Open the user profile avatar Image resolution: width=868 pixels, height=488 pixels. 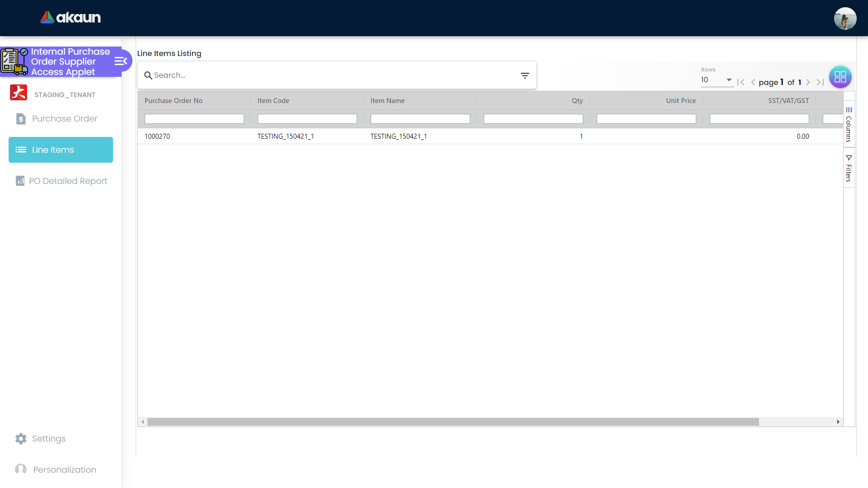(845, 19)
